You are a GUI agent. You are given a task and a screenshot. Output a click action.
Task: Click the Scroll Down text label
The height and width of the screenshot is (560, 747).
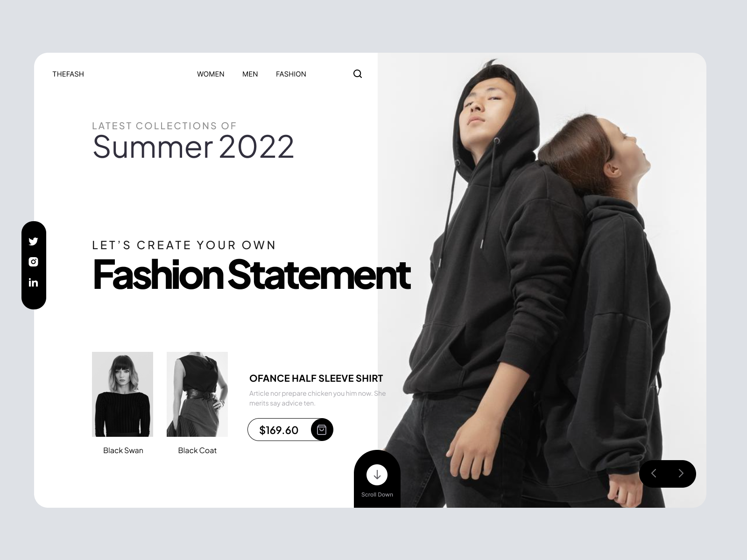point(377,495)
